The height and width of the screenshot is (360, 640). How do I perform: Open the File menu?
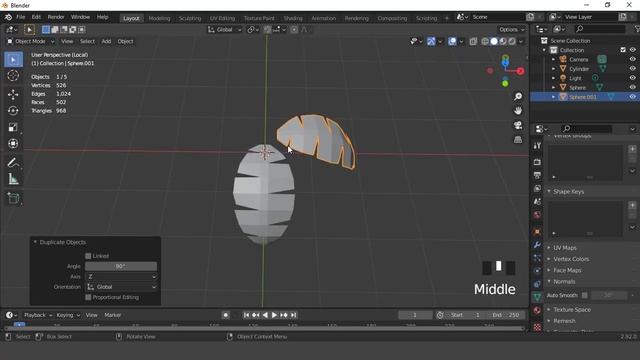point(20,17)
